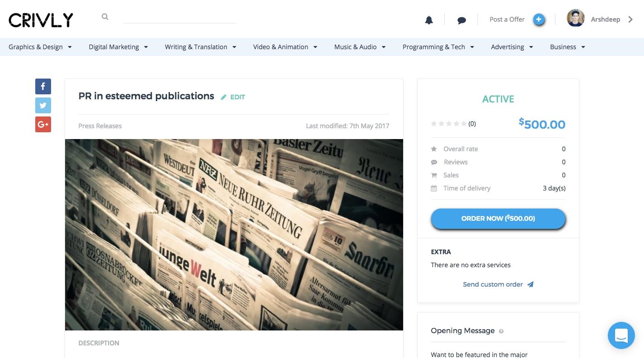Click There are no extra services text
Image resolution: width=644 pixels, height=358 pixels.
point(471,265)
